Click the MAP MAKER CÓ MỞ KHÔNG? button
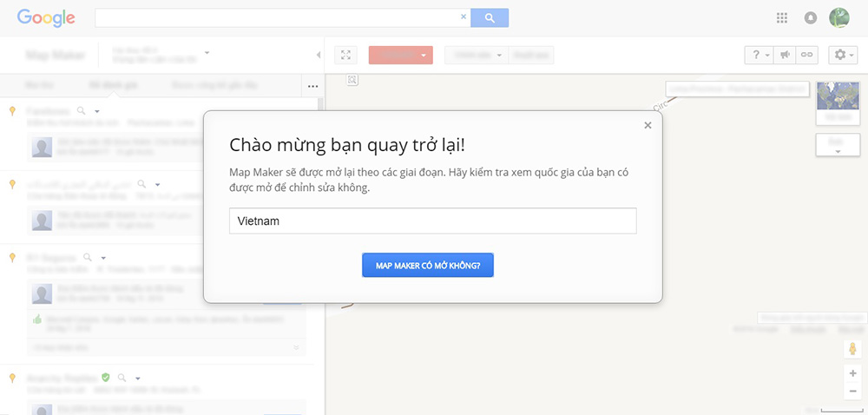This screenshot has width=868, height=415. point(427,265)
